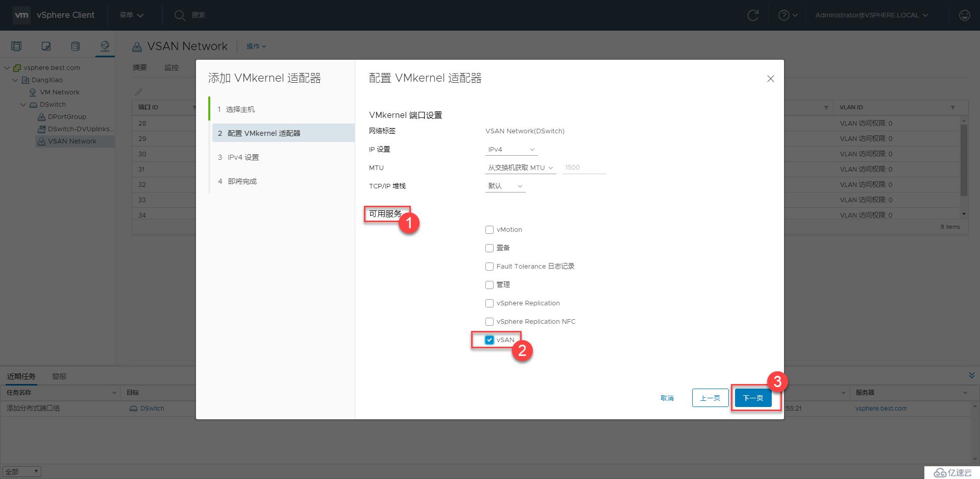This screenshot has width=980, height=479.
Task: Click DSwitch icon in recent tasks target
Action: 133,409
